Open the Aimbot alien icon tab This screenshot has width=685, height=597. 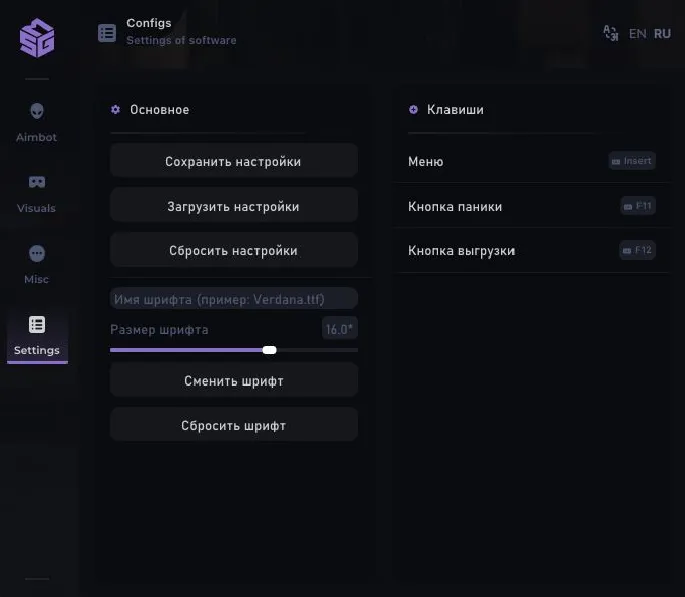[37, 111]
